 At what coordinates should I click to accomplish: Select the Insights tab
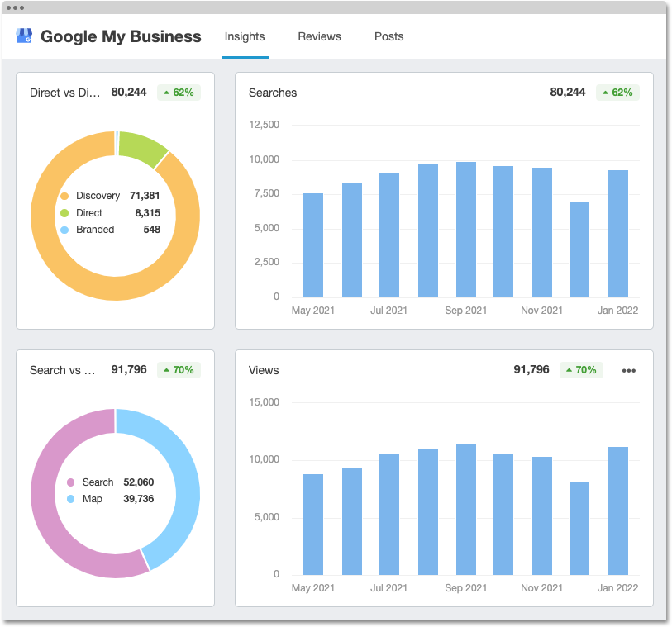245,36
